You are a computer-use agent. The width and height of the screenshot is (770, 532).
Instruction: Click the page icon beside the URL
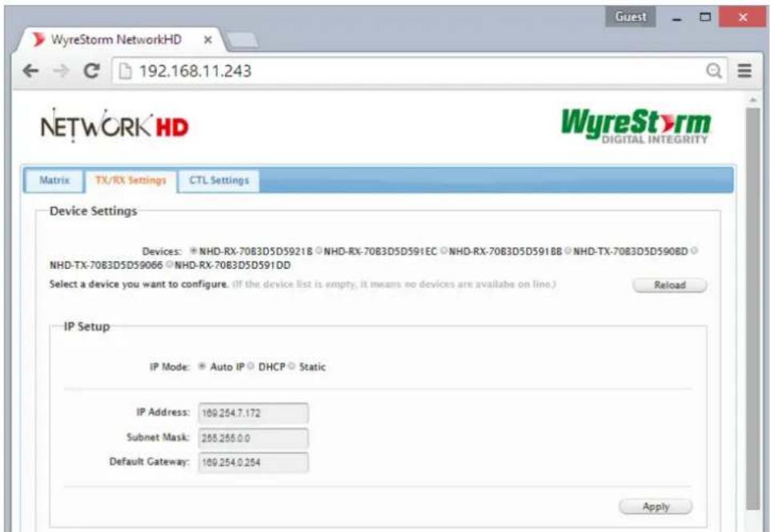(x=126, y=72)
